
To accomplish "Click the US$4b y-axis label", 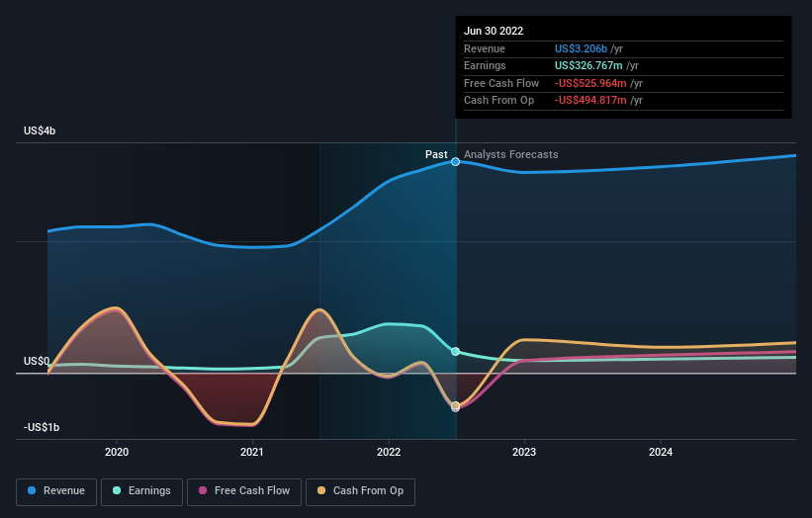I will pos(40,130).
